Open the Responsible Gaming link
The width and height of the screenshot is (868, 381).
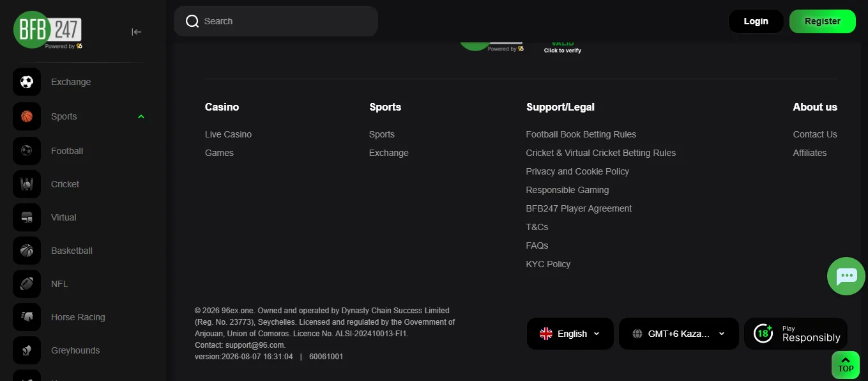point(567,190)
